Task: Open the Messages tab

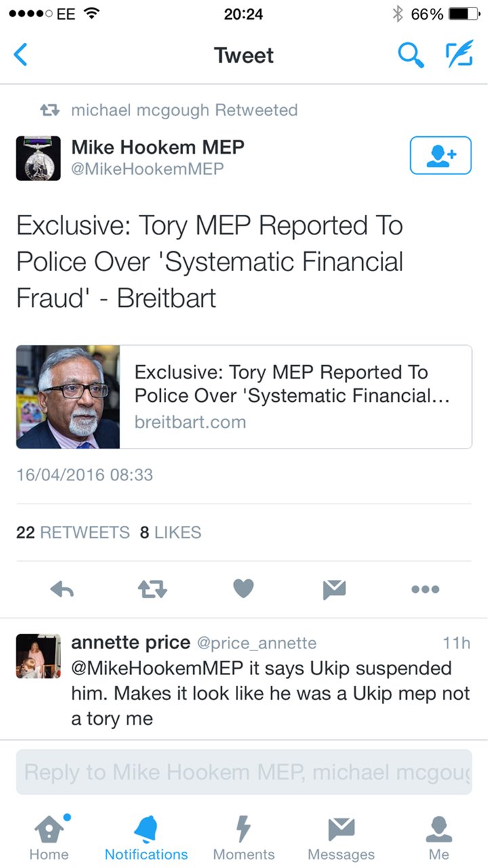Action: 341,838
